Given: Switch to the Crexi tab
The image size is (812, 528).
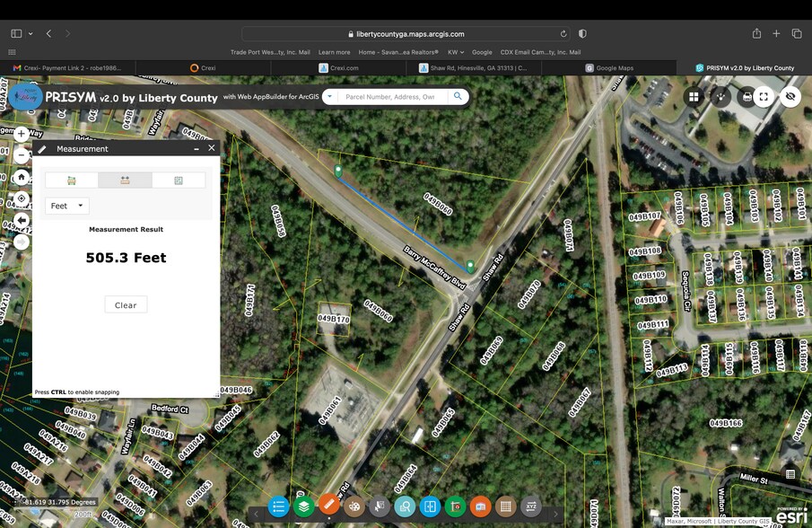Looking at the screenshot, I should pyautogui.click(x=203, y=68).
